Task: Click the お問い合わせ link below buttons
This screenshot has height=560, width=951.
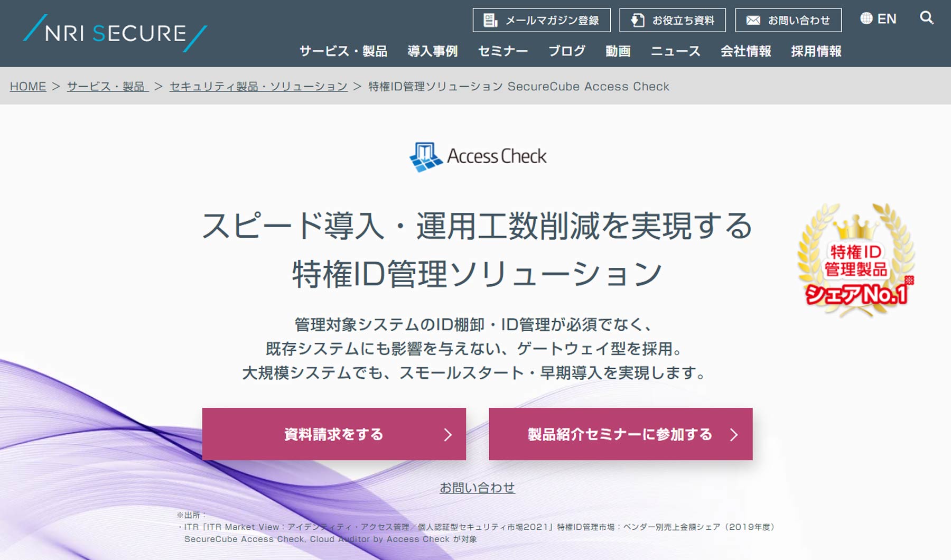Action: (477, 488)
